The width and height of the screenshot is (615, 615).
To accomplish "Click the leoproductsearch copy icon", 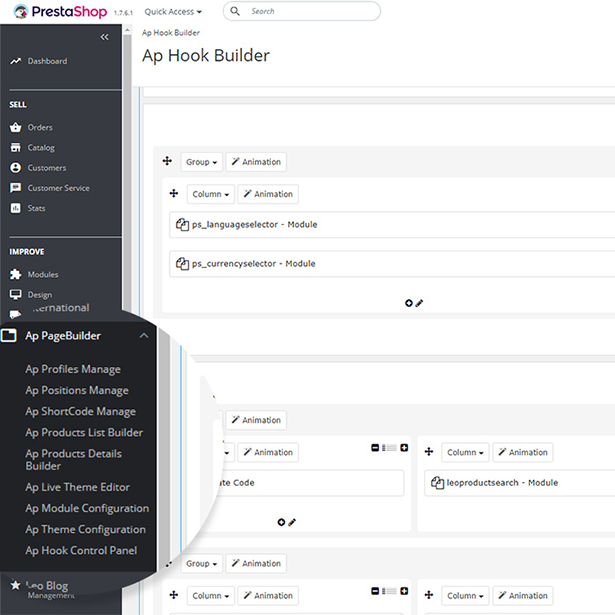I will point(437,482).
